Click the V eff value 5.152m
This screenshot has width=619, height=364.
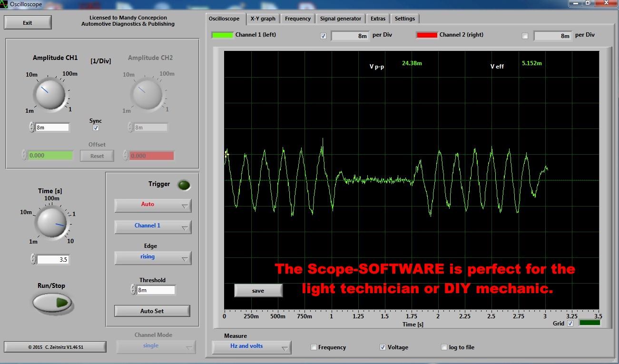pyautogui.click(x=531, y=63)
